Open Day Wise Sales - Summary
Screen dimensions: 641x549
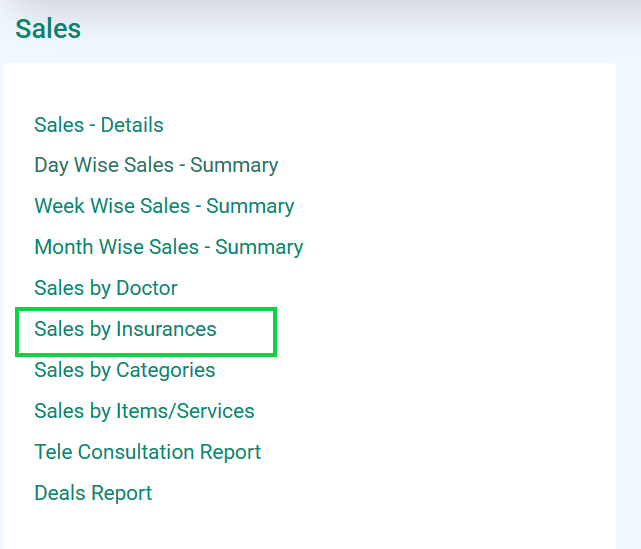point(156,165)
